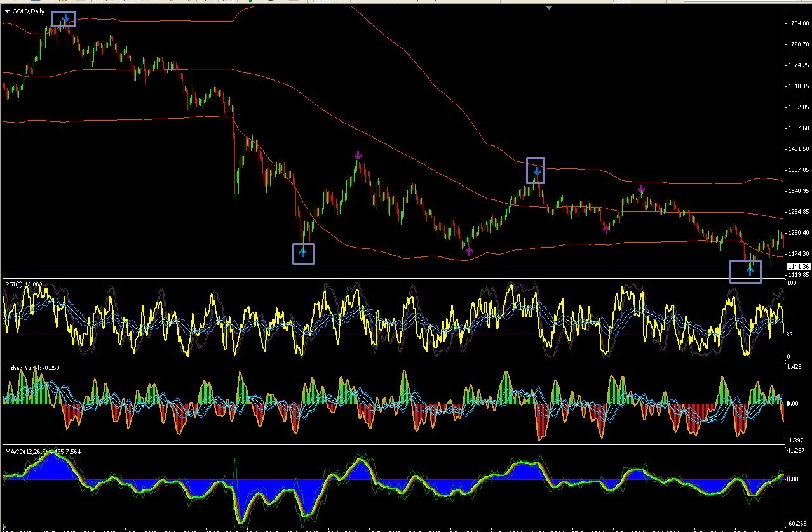Click the Fisher scale value -1.397
The image size is (812, 532).
(x=795, y=440)
